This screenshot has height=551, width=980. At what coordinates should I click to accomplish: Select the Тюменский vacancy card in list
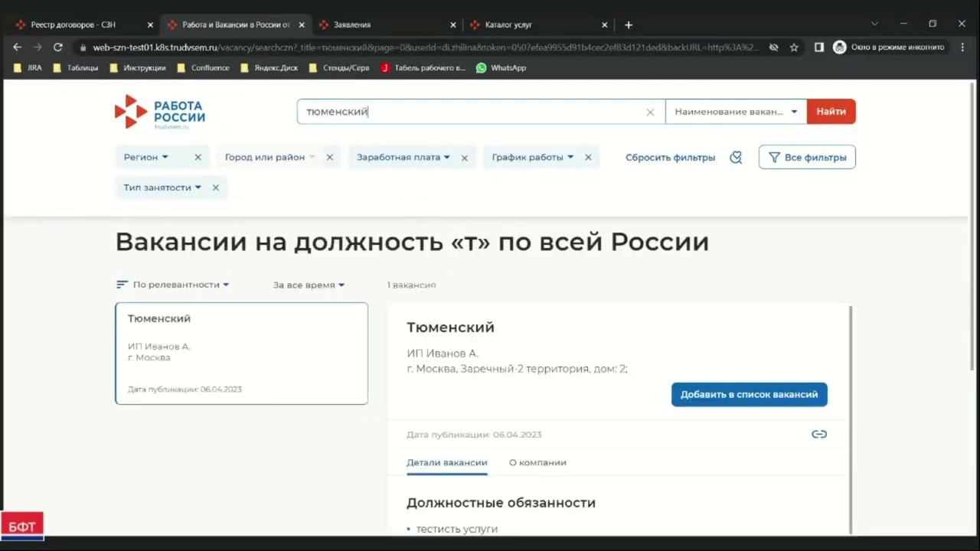[241, 353]
